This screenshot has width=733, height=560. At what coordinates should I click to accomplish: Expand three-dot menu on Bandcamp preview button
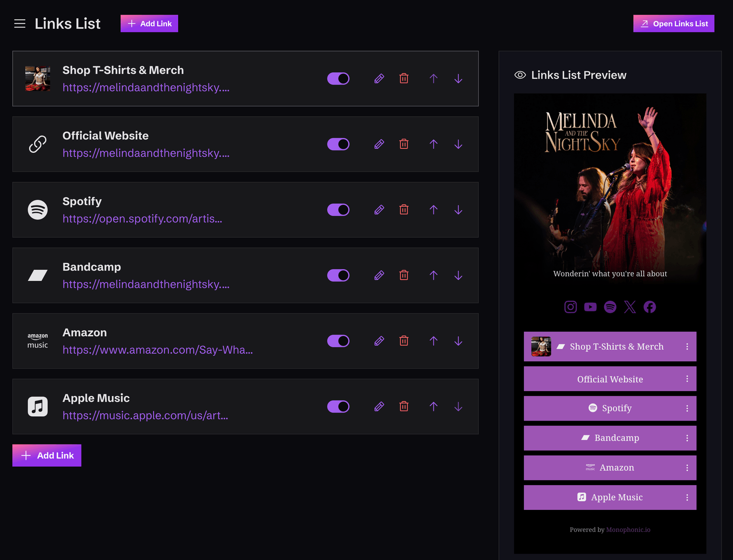tap(687, 438)
